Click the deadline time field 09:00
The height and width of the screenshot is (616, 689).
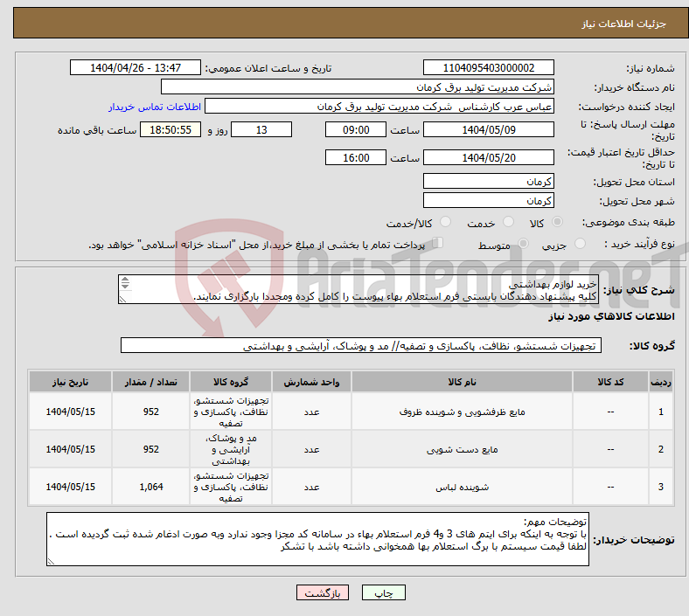point(356,130)
